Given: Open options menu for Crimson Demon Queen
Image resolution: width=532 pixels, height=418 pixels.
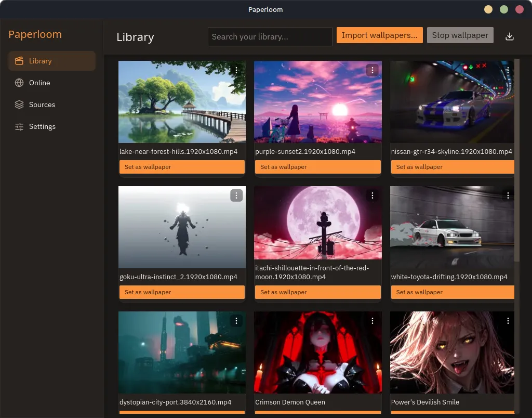Looking at the screenshot, I should point(372,321).
